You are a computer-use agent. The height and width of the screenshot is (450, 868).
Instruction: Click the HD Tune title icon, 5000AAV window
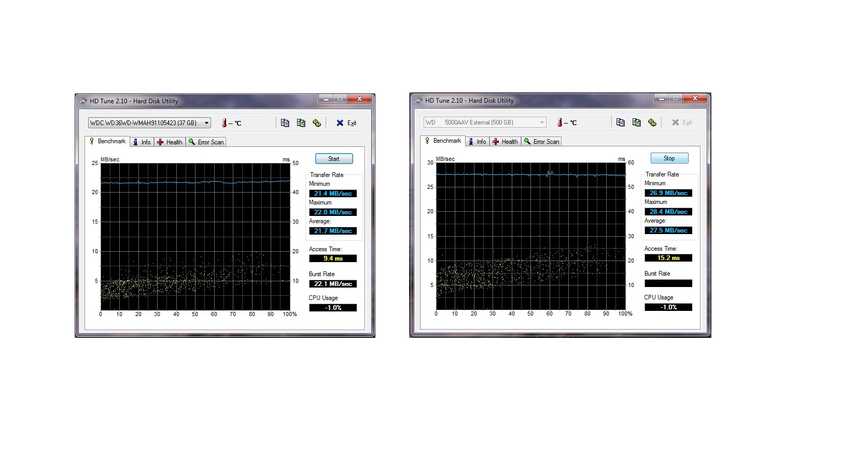click(418, 101)
